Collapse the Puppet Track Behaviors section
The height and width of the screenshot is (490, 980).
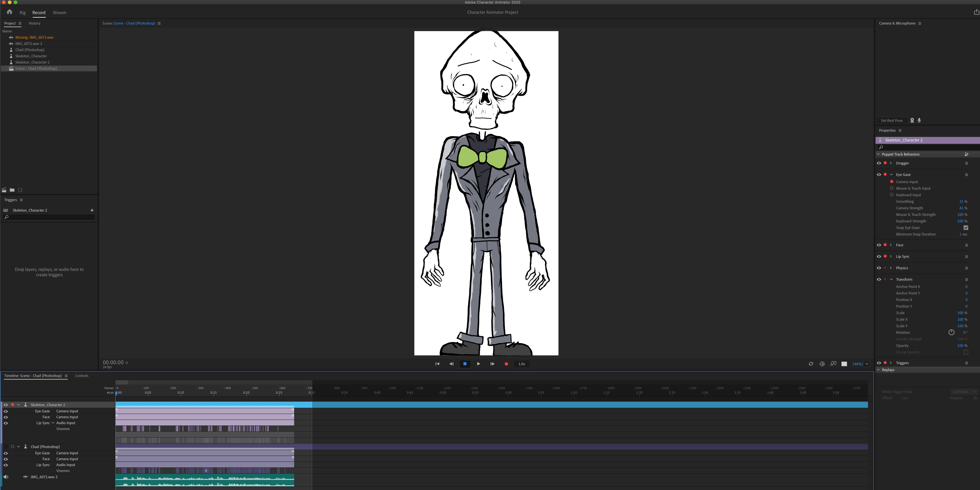pos(878,154)
